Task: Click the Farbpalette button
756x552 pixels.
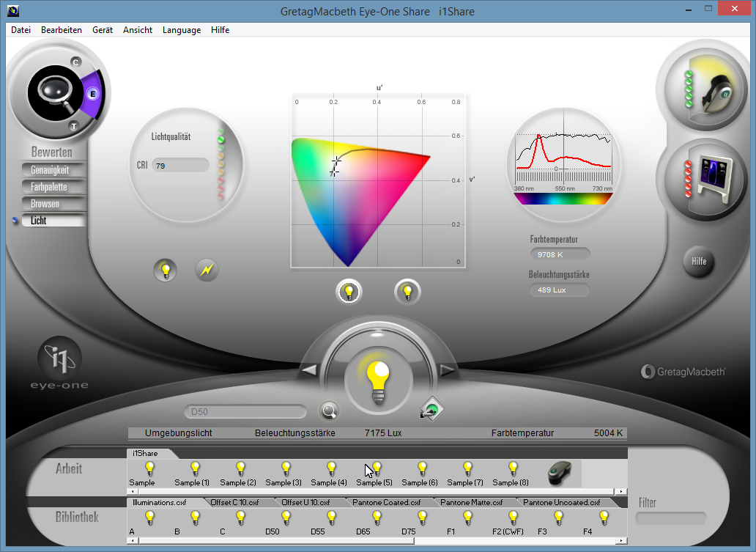Action: [x=54, y=187]
